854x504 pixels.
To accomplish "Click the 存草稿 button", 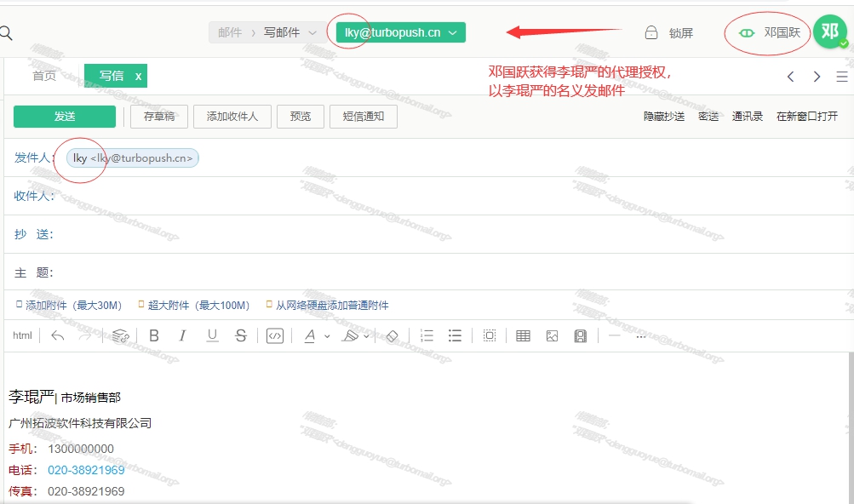I will point(159,117).
